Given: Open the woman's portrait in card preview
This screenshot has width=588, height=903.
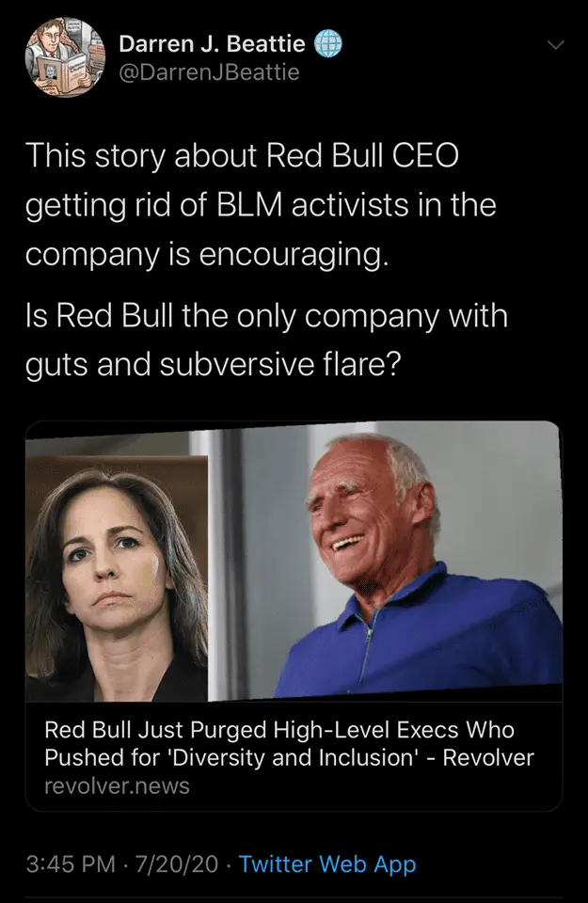Looking at the screenshot, I should pyautogui.click(x=117, y=578).
